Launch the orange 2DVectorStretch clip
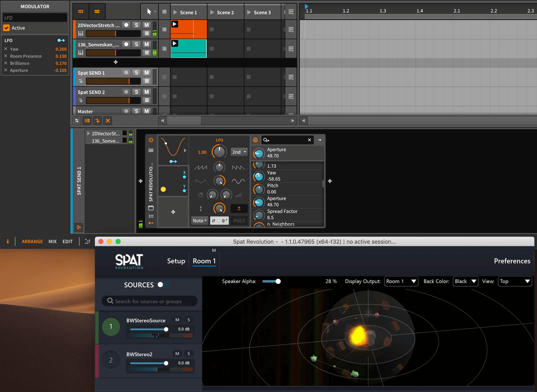Viewport: 537px width, 392px height. click(175, 24)
